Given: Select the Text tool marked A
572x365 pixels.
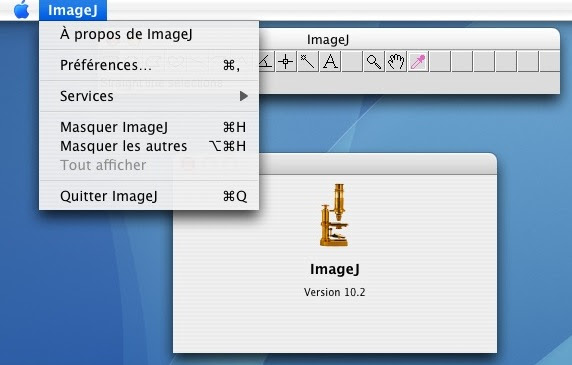Looking at the screenshot, I should coord(330,62).
